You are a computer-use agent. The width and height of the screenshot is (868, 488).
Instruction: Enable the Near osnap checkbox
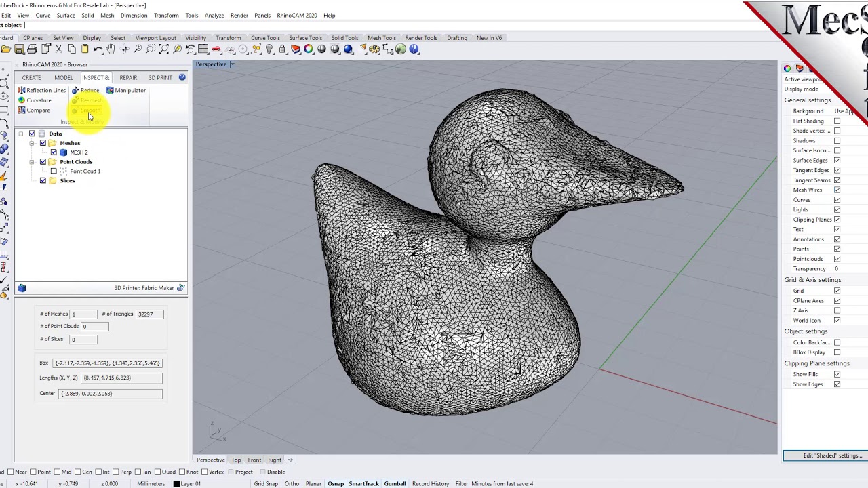tap(9, 472)
